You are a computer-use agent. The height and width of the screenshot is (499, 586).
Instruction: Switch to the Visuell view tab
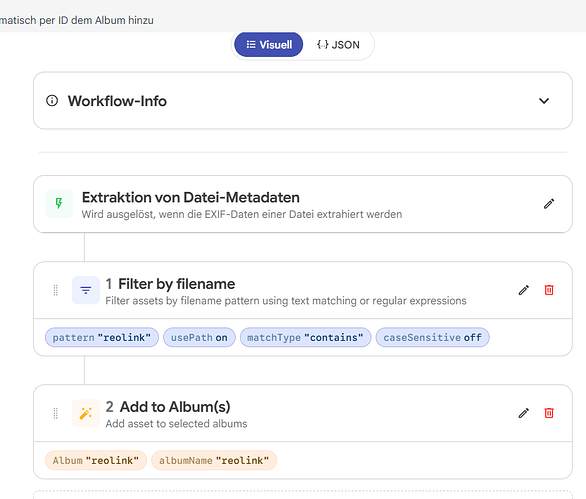tap(268, 45)
